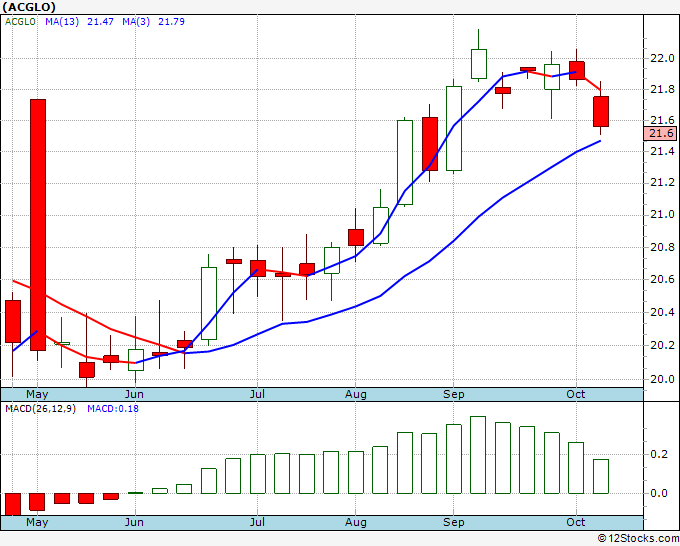Select the green ACGLO legend label
680x546 pixels.
click(x=20, y=22)
